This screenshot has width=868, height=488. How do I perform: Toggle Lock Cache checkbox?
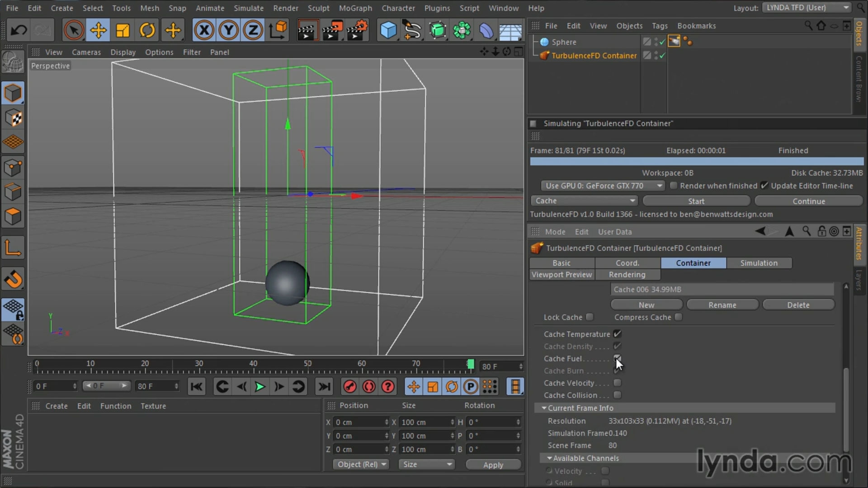(590, 317)
